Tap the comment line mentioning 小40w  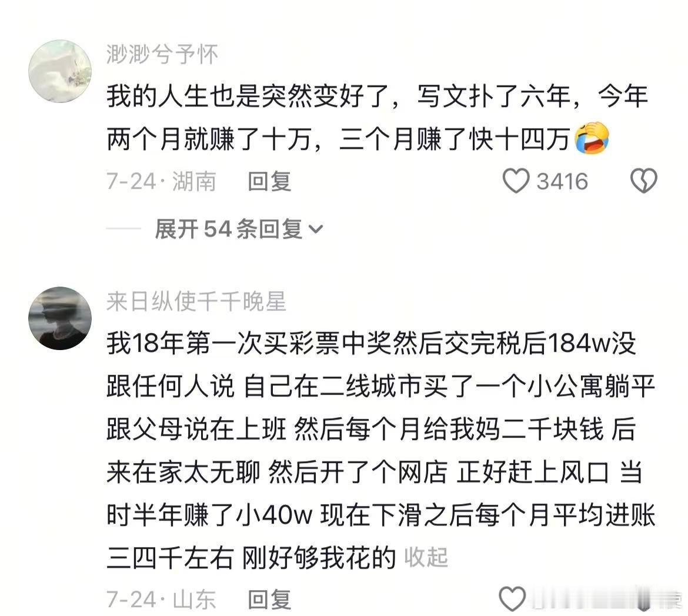tap(381, 515)
